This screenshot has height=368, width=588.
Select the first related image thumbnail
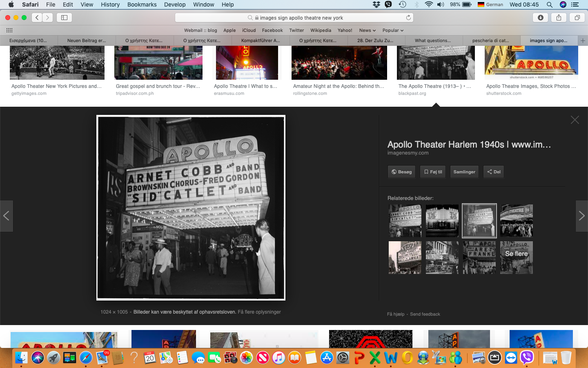405,221
